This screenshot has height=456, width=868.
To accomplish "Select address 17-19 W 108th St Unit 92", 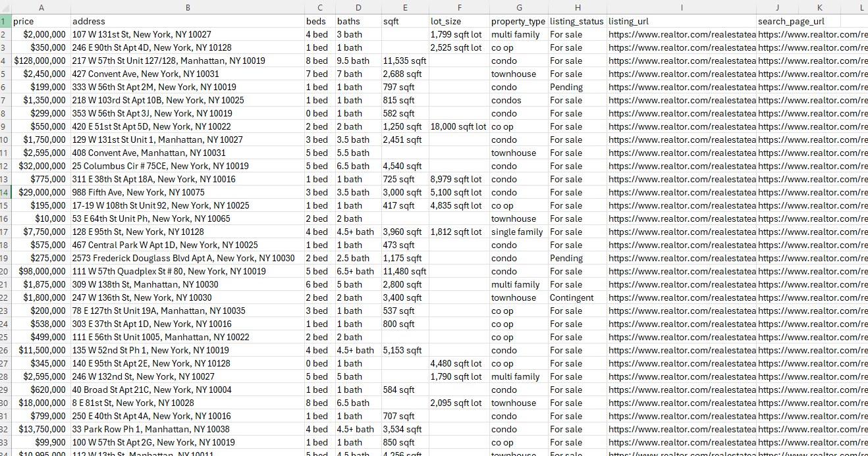I will 188,205.
